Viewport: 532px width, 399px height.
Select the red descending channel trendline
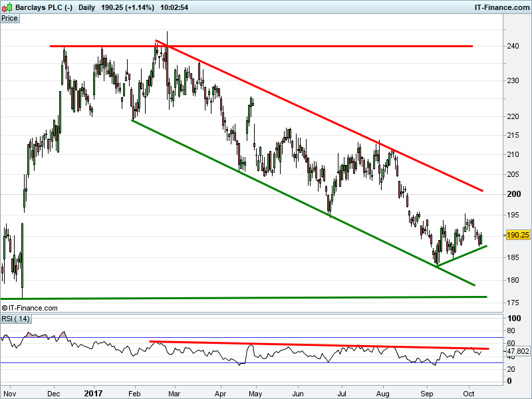click(319, 116)
